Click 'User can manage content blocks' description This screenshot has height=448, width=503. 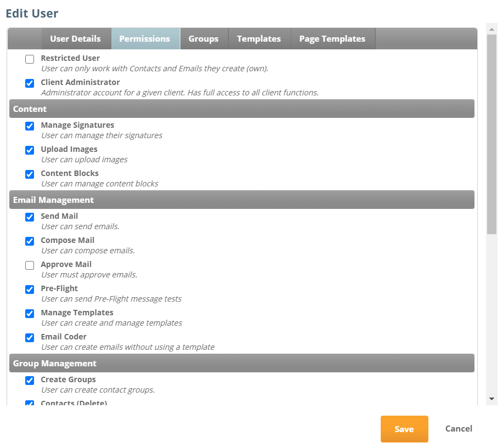(x=100, y=184)
